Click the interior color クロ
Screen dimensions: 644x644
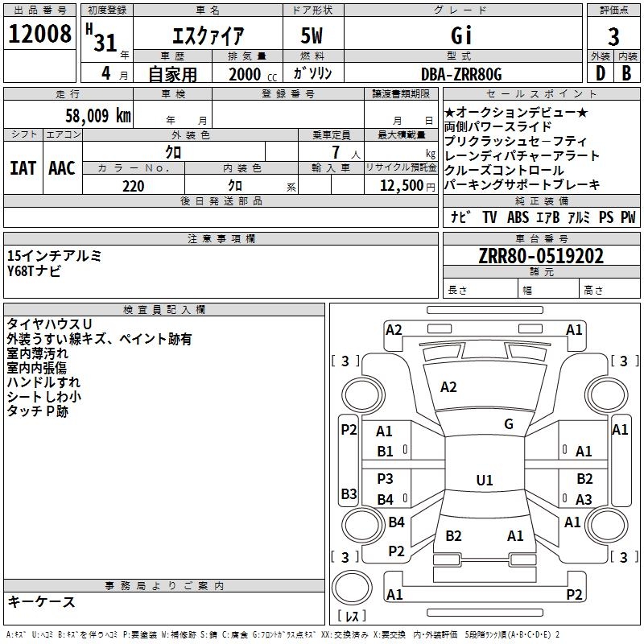235,186
